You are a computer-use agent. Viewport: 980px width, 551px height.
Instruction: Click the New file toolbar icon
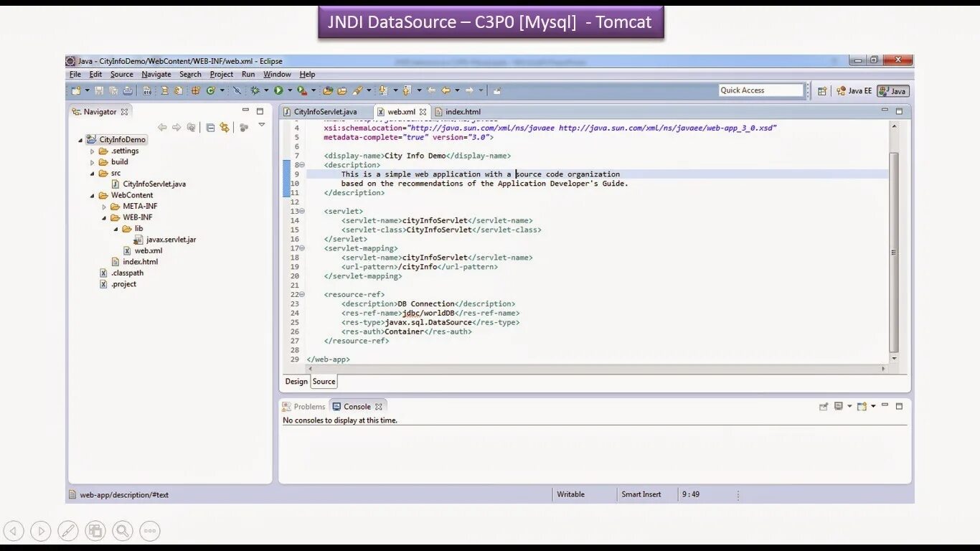tap(76, 90)
